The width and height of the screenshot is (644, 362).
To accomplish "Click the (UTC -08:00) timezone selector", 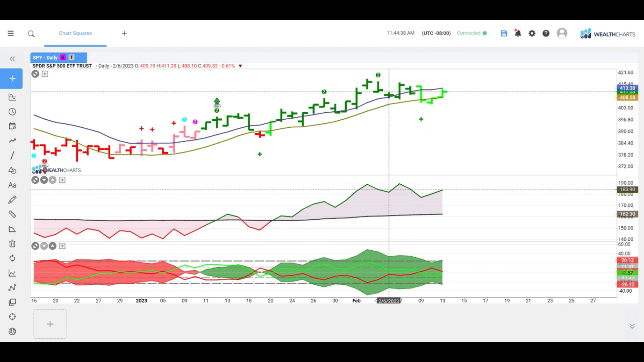I will tap(436, 33).
